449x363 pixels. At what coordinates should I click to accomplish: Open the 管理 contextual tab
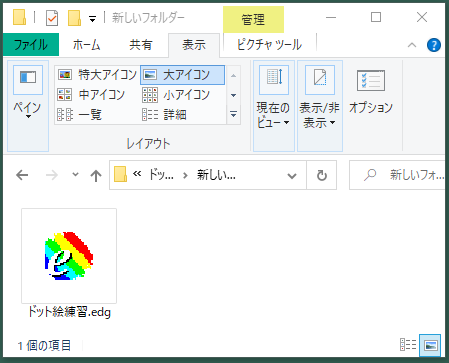click(x=253, y=19)
